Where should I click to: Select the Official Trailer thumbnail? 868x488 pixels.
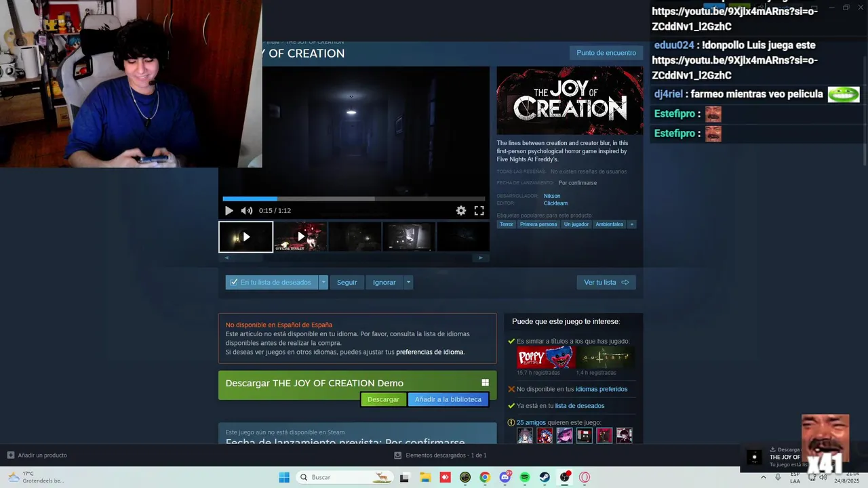pyautogui.click(x=300, y=237)
